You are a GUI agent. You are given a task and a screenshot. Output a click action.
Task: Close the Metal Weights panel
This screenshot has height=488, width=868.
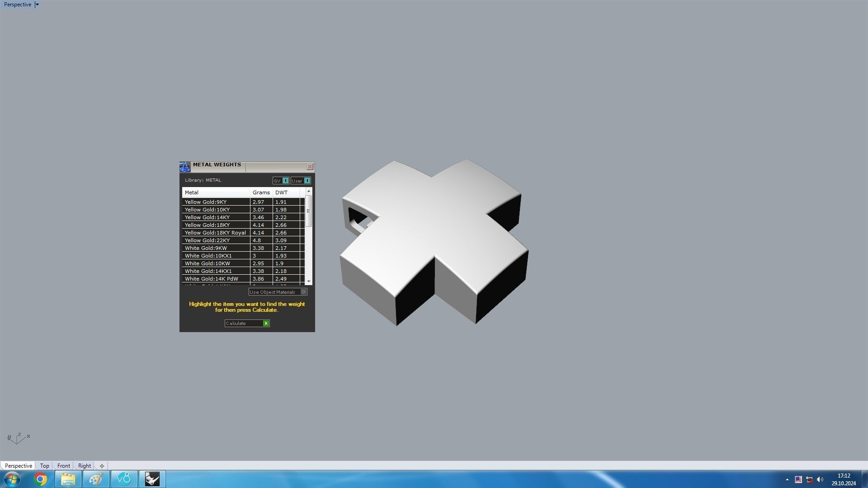tap(310, 167)
